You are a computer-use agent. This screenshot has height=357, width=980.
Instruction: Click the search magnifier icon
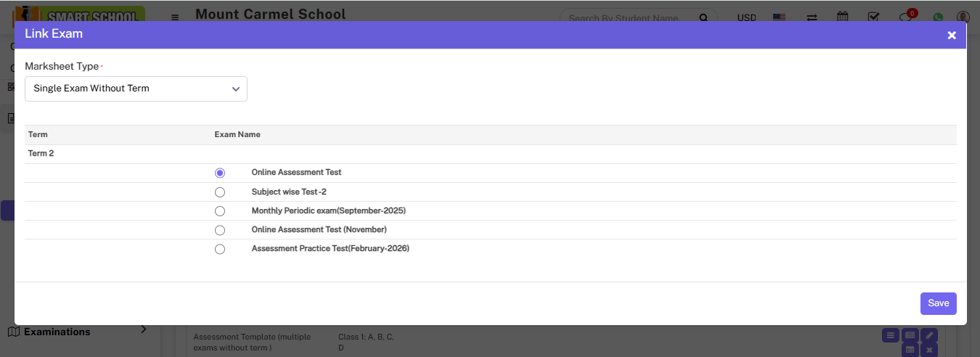(x=703, y=17)
